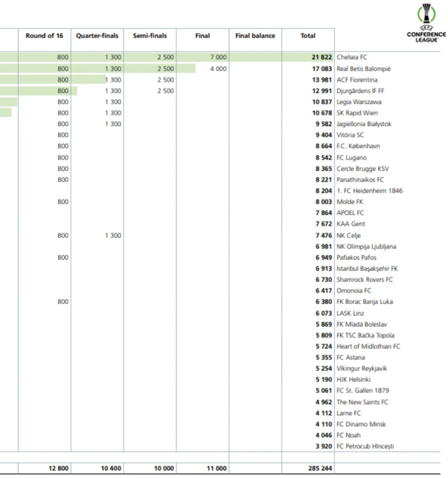Select the 10 000 Semi-finals column sum
This screenshot has height=478, width=448.
point(163,469)
